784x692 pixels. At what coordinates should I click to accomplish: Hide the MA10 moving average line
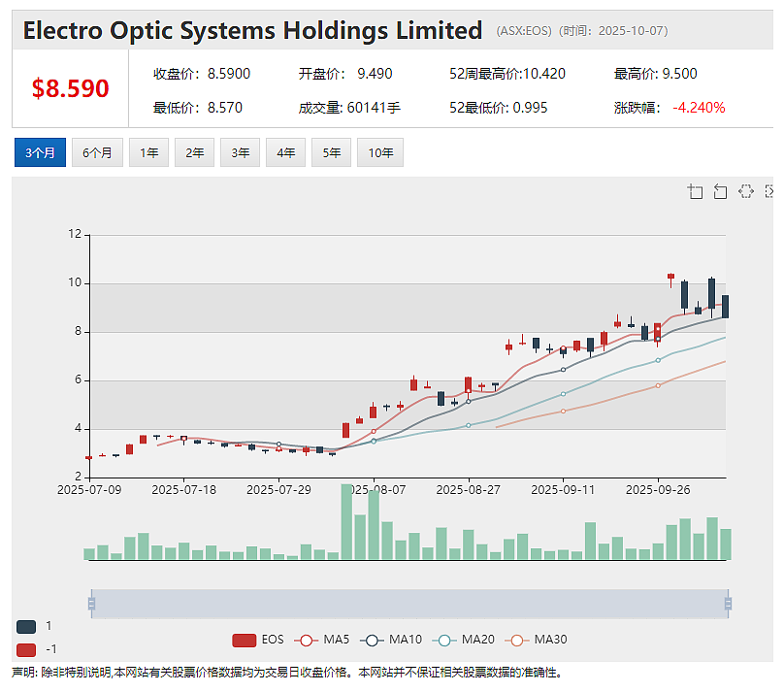pos(391,640)
